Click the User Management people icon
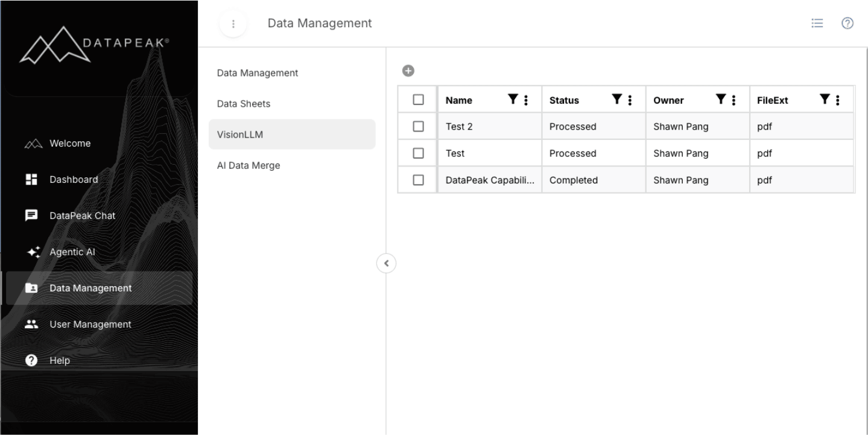The height and width of the screenshot is (435, 868). pyautogui.click(x=31, y=324)
